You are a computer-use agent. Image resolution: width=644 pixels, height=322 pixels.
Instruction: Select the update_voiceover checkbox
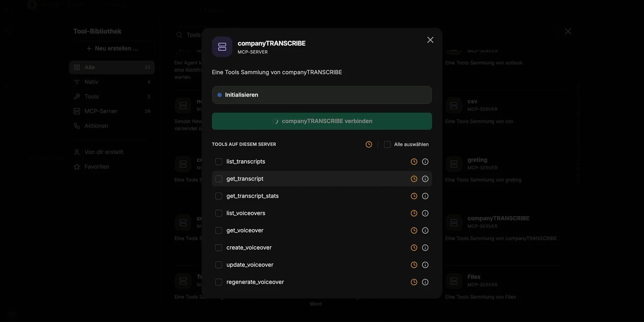coord(219,265)
